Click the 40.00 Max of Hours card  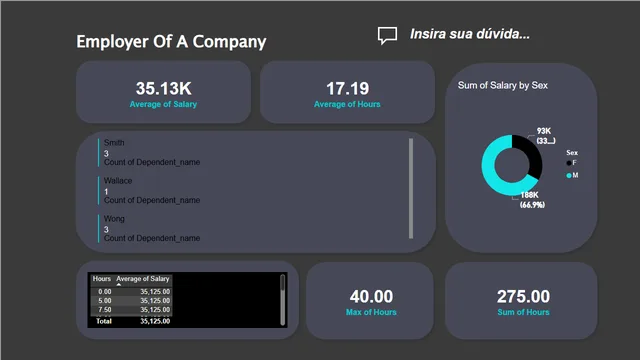tap(370, 300)
